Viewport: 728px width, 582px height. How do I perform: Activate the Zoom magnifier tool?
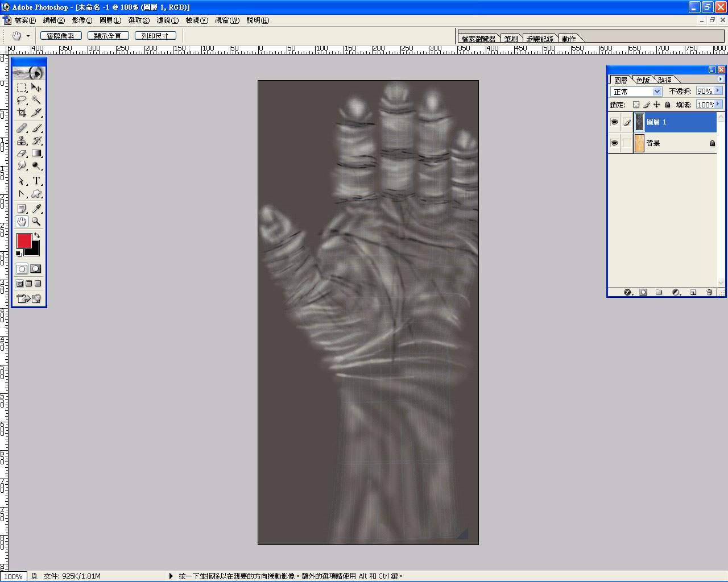click(x=36, y=221)
